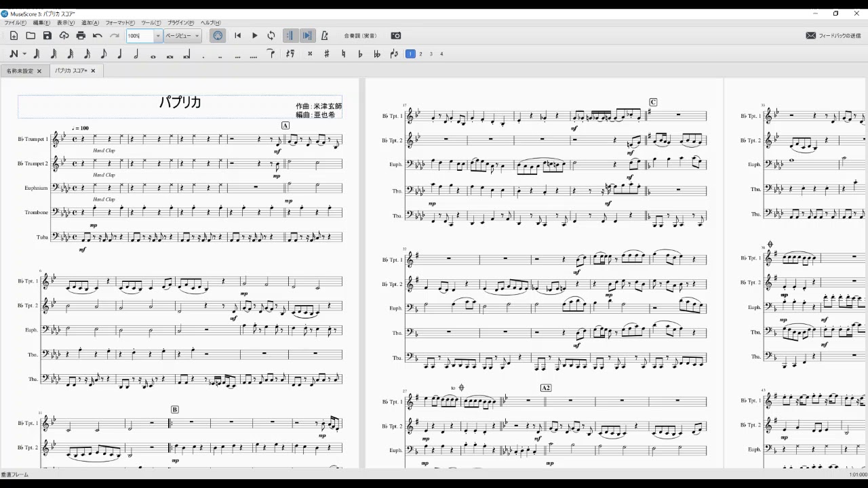Print the score

81,36
